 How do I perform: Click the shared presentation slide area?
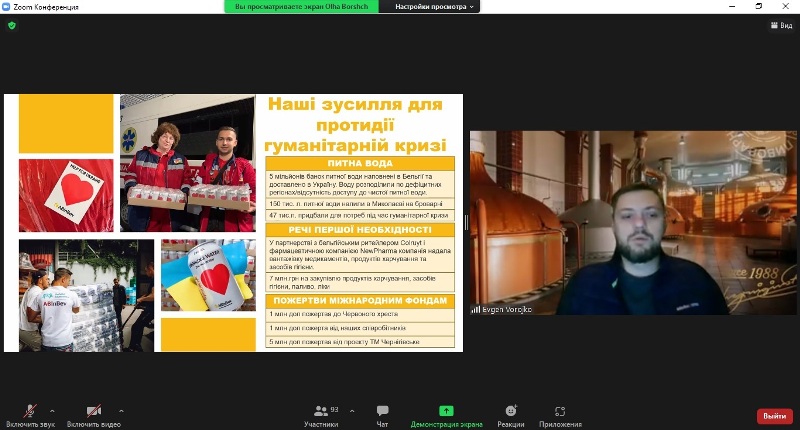233,222
